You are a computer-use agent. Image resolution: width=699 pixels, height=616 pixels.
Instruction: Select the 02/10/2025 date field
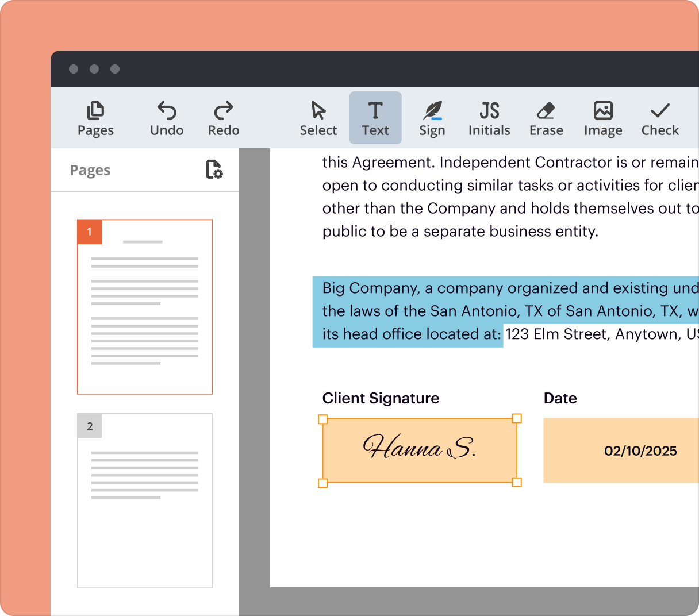[x=640, y=451]
